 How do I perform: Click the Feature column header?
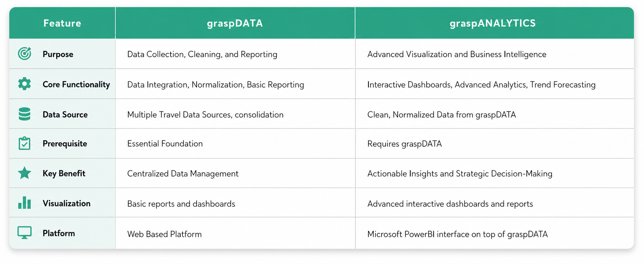point(62,23)
